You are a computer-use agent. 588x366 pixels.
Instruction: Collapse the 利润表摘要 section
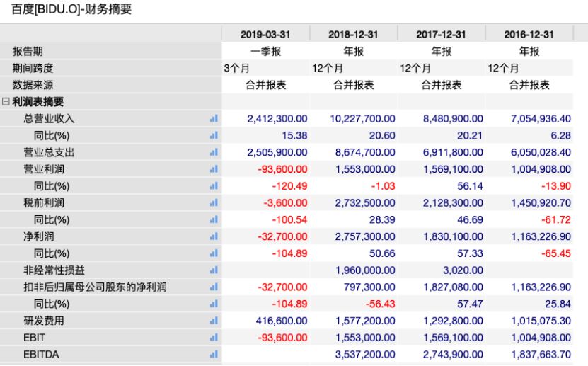coord(6,102)
